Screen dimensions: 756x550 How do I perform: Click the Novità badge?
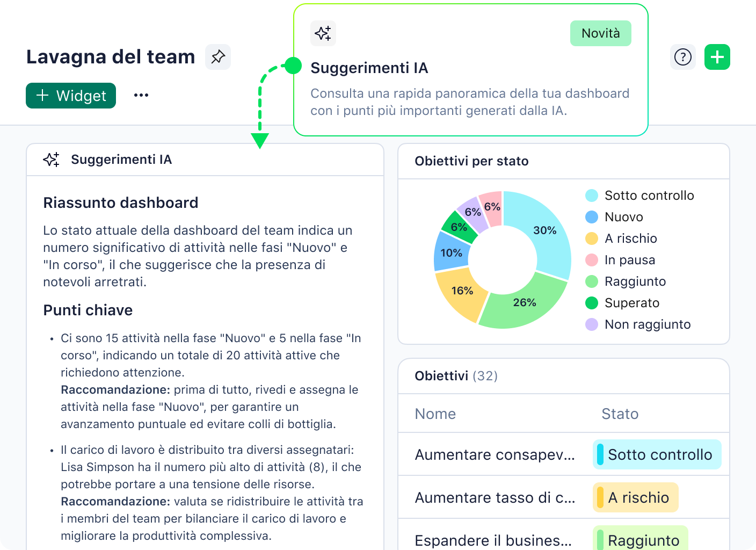click(600, 33)
